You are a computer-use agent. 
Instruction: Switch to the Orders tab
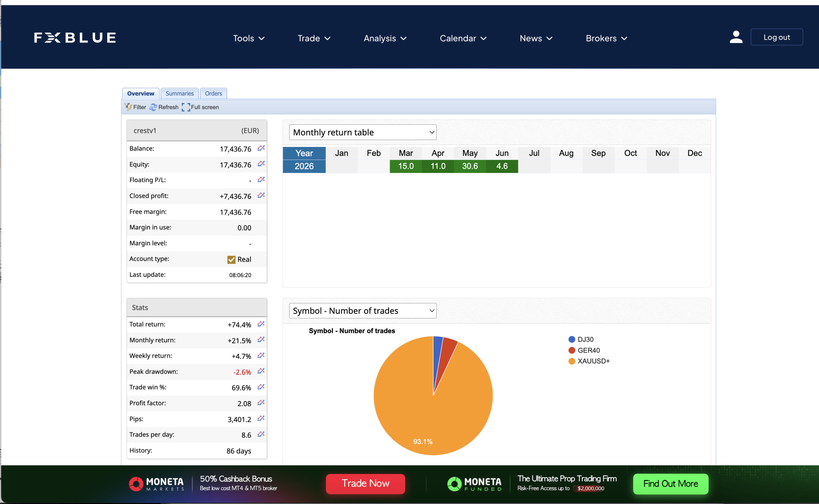tap(213, 93)
